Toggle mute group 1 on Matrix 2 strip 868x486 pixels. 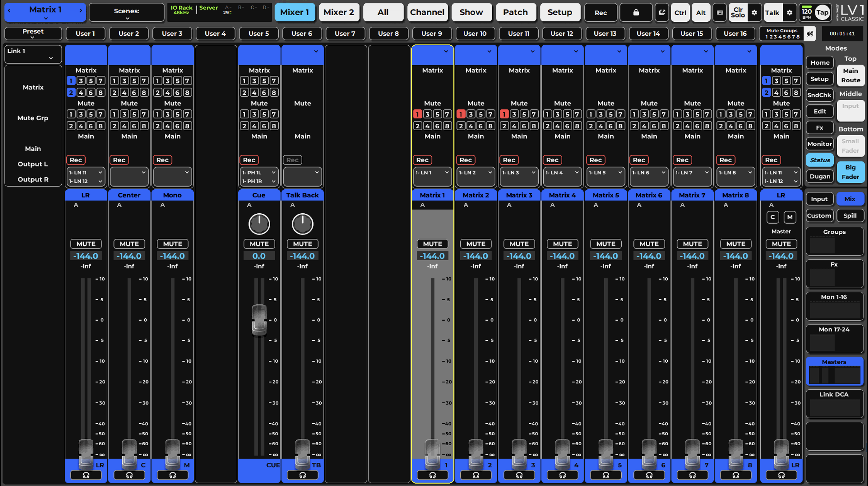[461, 114]
